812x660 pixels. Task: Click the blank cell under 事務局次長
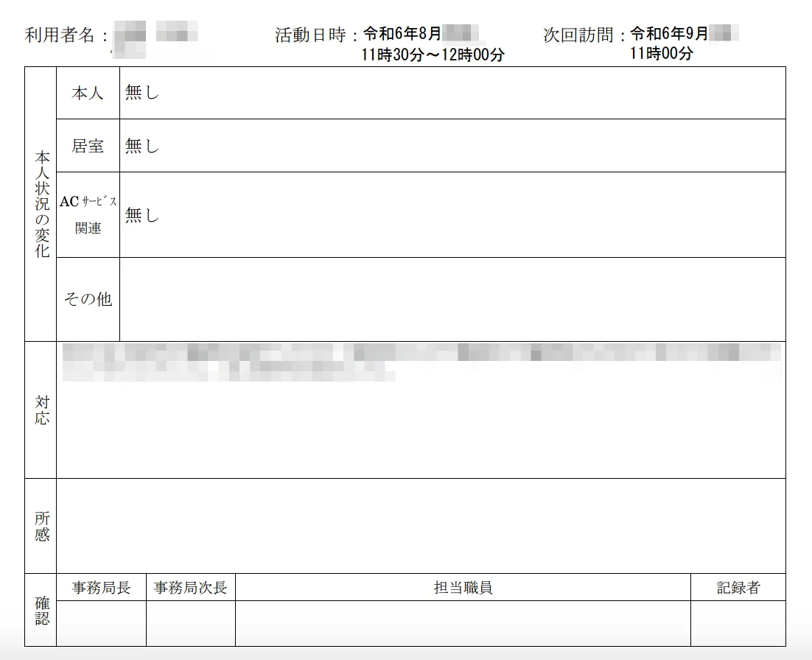tap(190, 623)
